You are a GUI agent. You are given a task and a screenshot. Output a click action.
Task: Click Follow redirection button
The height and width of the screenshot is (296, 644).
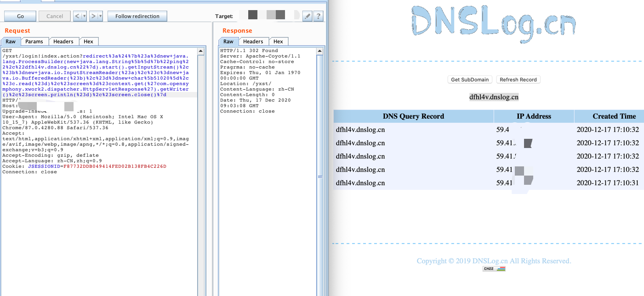point(137,16)
